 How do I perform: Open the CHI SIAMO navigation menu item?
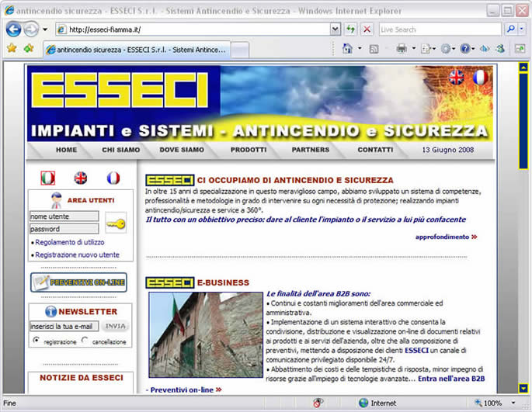pyautogui.click(x=120, y=149)
